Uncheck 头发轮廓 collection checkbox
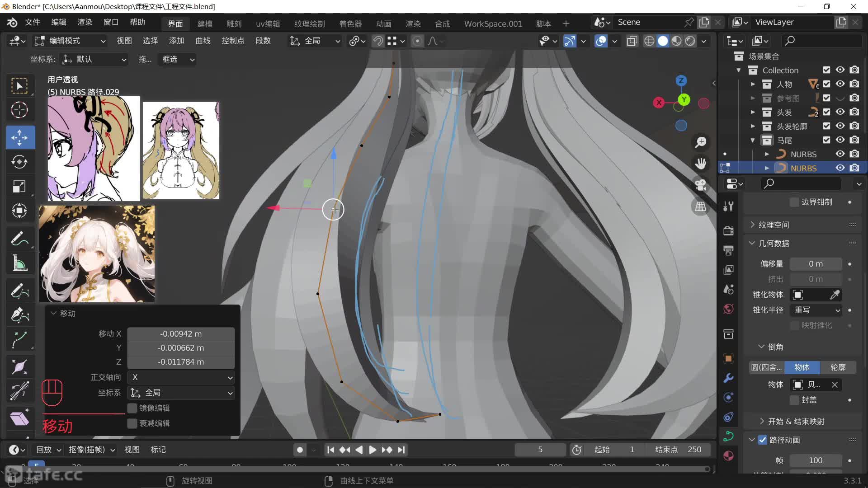This screenshot has height=488, width=868. point(826,126)
